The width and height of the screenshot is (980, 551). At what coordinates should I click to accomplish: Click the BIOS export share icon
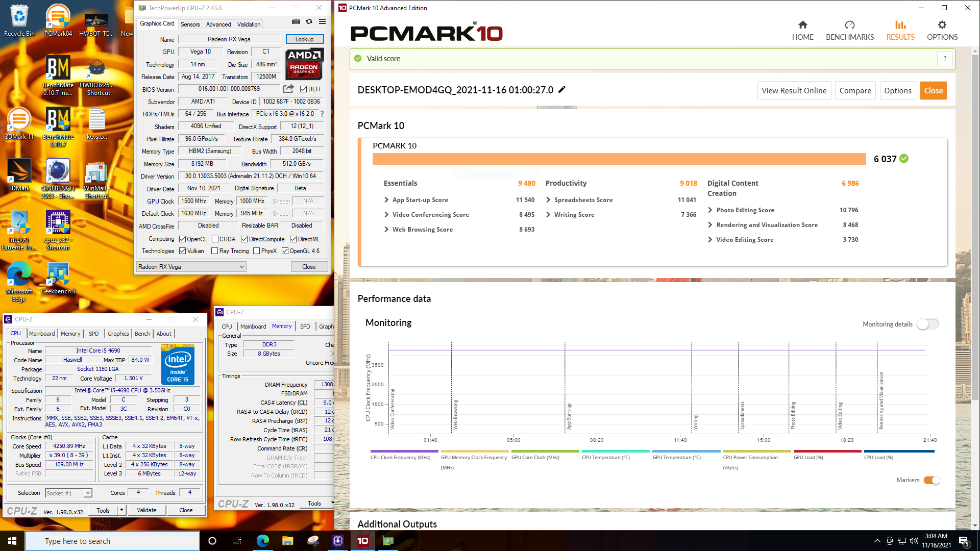coord(288,89)
